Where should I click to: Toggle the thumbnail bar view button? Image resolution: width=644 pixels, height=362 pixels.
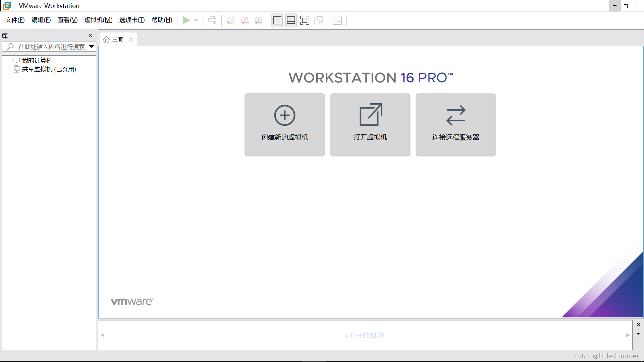point(291,20)
